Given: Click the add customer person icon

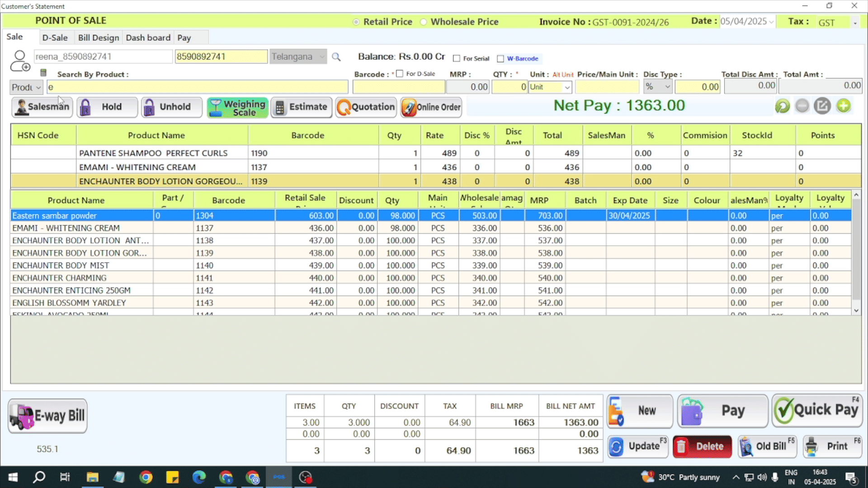Looking at the screenshot, I should (20, 61).
